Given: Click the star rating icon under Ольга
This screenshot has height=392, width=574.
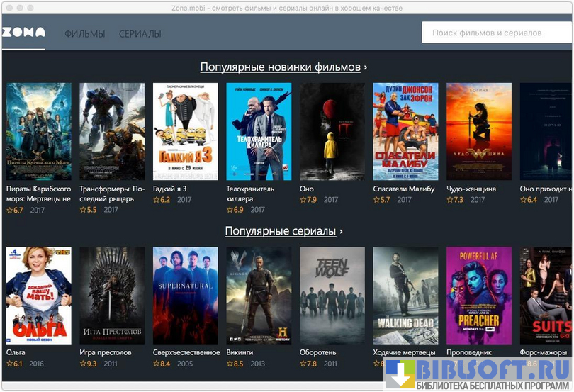Looking at the screenshot, I should tap(10, 364).
